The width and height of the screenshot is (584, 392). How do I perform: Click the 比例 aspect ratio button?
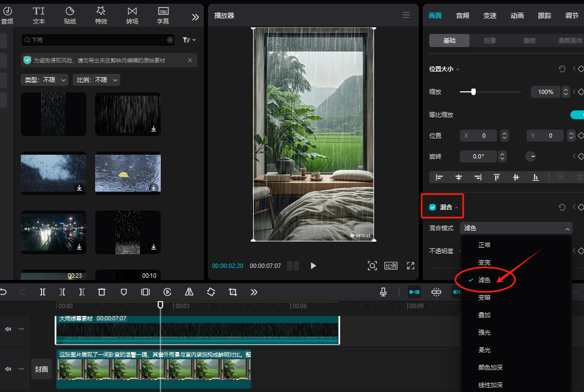(392, 266)
